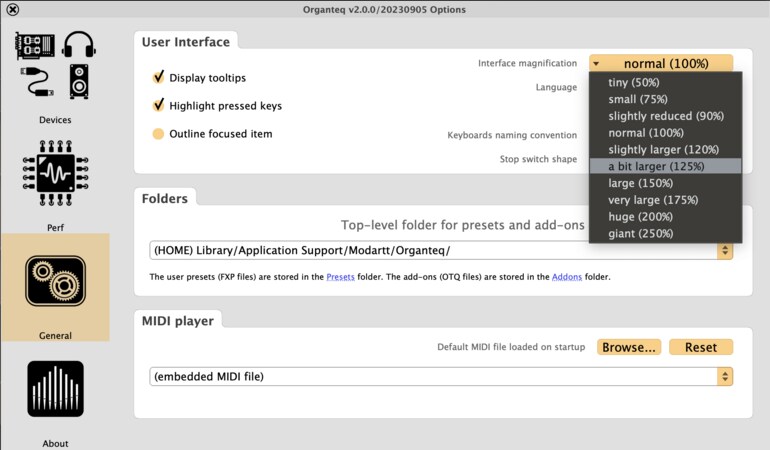This screenshot has height=450, width=770.
Task: Pick a bit larger (125%) option
Action: click(x=665, y=166)
